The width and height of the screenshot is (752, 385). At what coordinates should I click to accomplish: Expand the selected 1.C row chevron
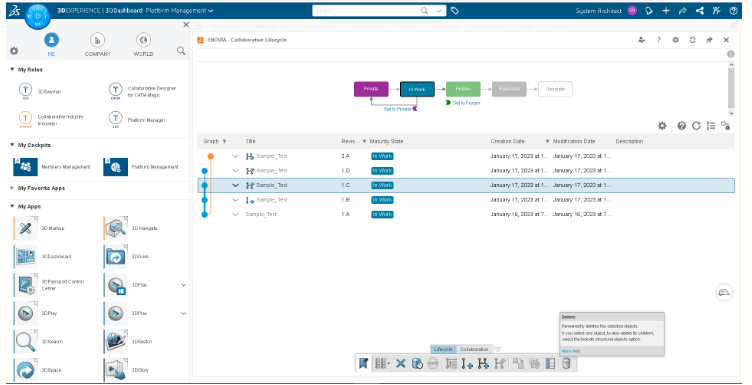pyautogui.click(x=235, y=185)
